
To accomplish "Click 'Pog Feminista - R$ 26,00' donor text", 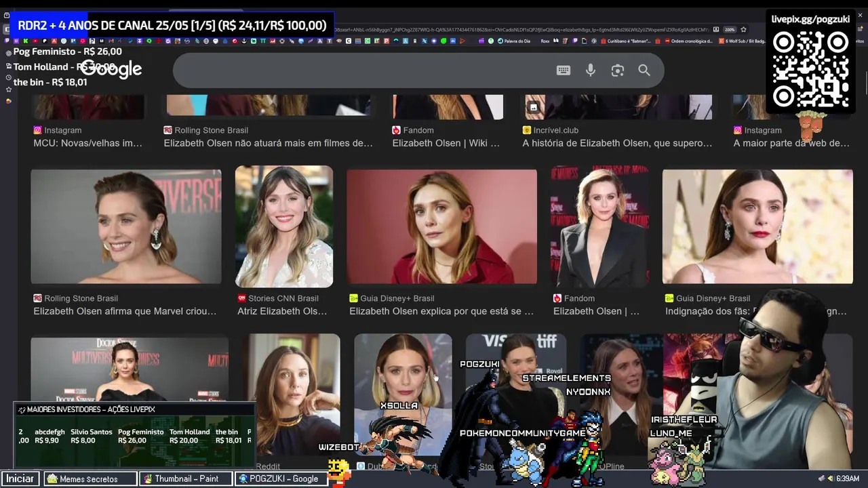I will click(68, 52).
